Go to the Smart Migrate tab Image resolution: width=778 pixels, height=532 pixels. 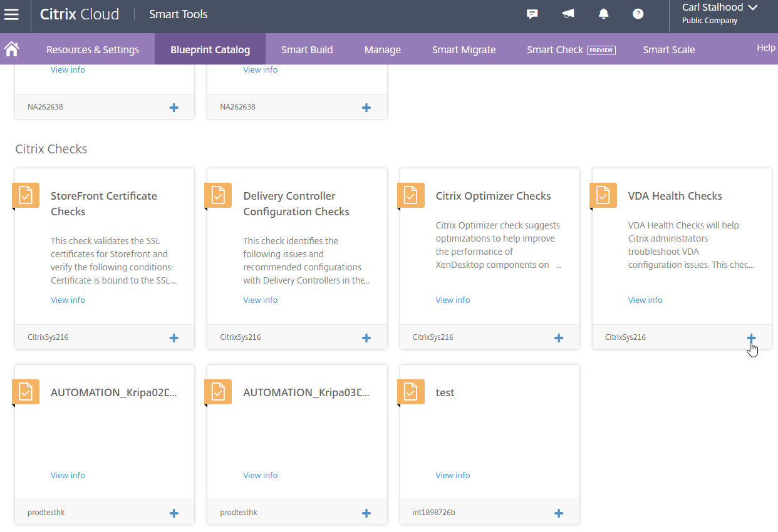coord(464,49)
